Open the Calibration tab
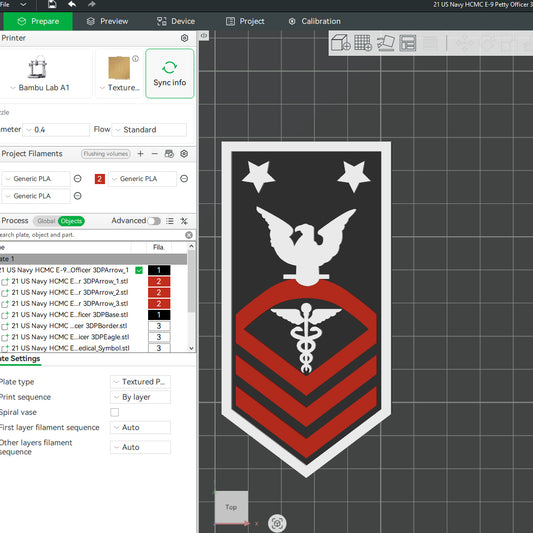Viewport: 533px width, 533px height. 314,21
